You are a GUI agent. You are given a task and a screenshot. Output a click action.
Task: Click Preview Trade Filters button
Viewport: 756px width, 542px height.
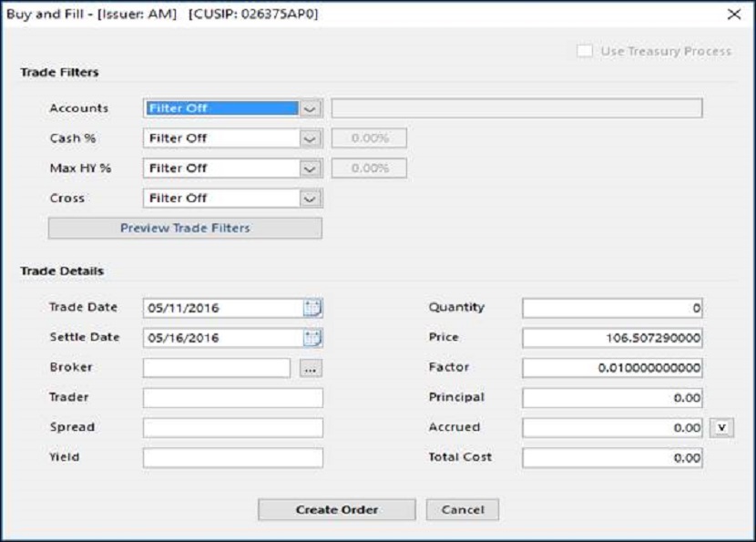[x=185, y=228]
